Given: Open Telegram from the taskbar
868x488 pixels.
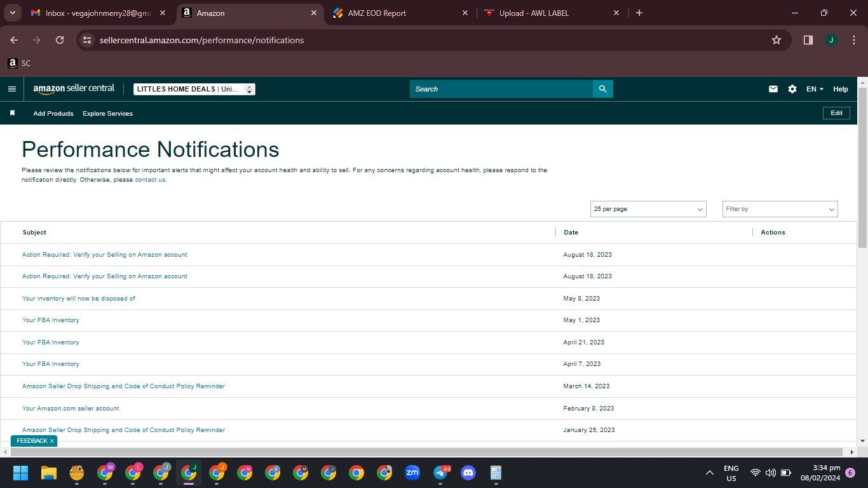Looking at the screenshot, I should [440, 473].
